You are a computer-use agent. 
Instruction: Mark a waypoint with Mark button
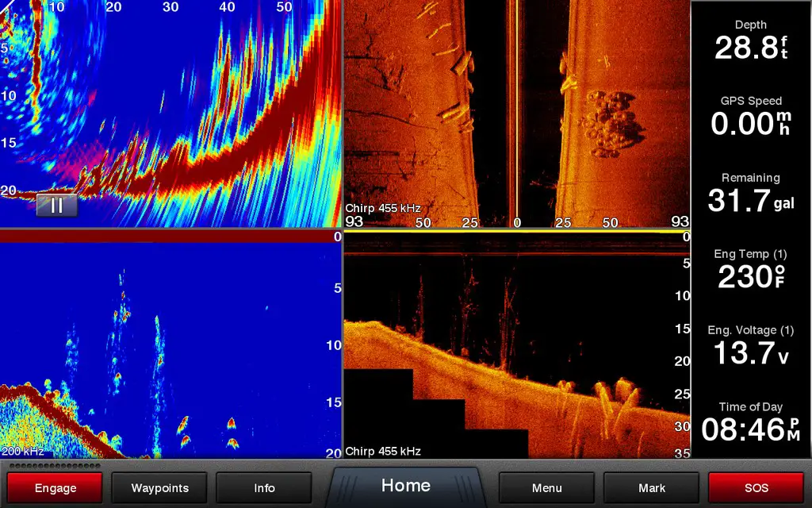652,488
